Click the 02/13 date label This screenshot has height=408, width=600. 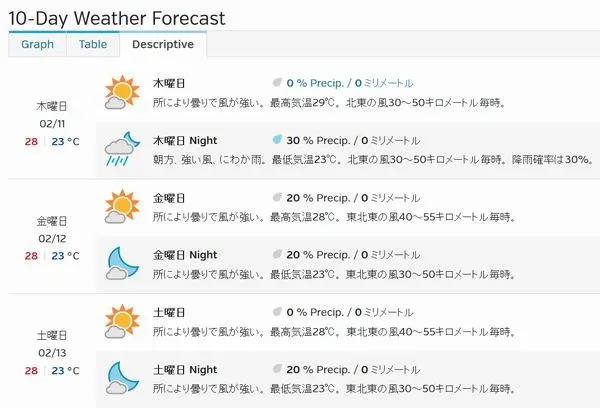tap(52, 353)
